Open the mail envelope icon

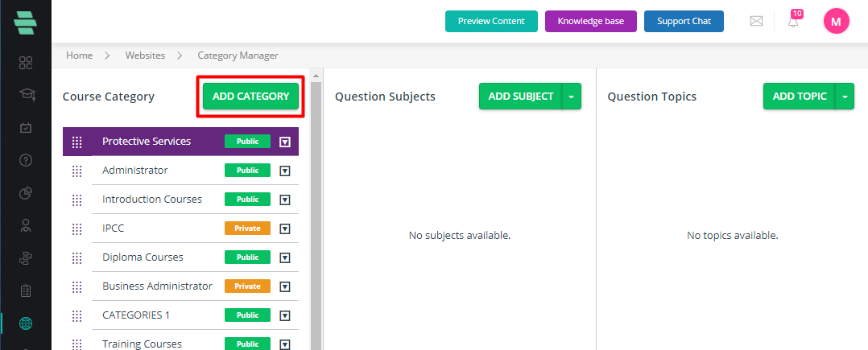click(x=756, y=21)
